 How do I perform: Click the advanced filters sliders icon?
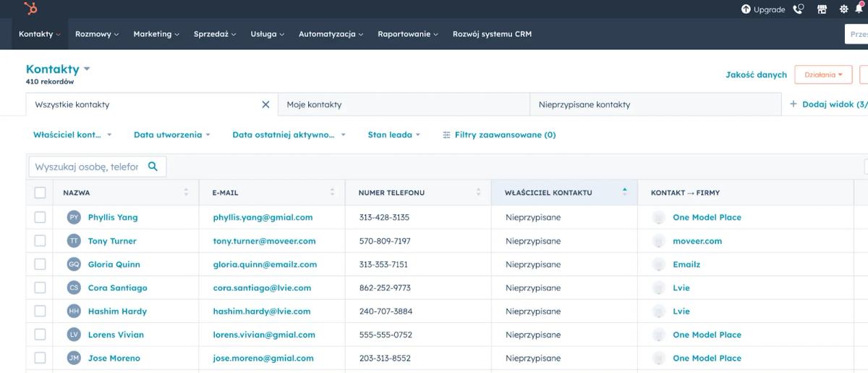446,135
